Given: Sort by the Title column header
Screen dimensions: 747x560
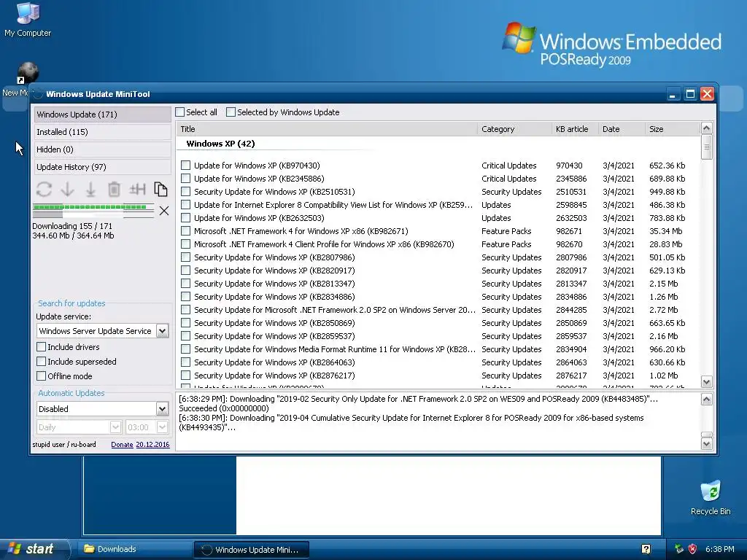Looking at the screenshot, I should [x=327, y=129].
